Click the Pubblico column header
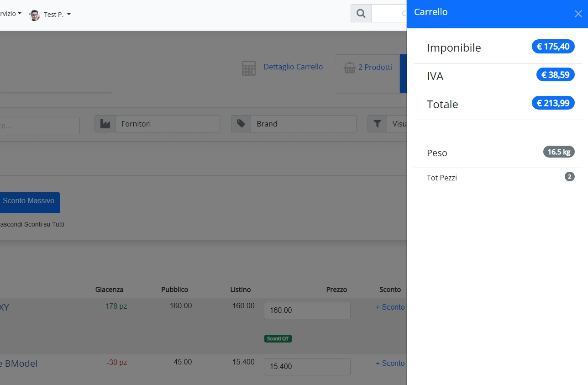 coord(174,290)
